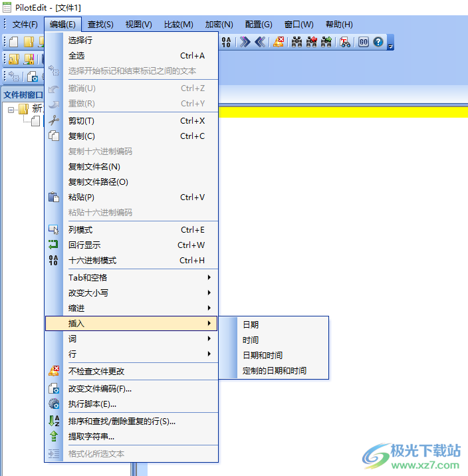Expand the highlighted 插入 submenu arrow
Image resolution: width=468 pixels, height=476 pixels.
pyautogui.click(x=209, y=323)
